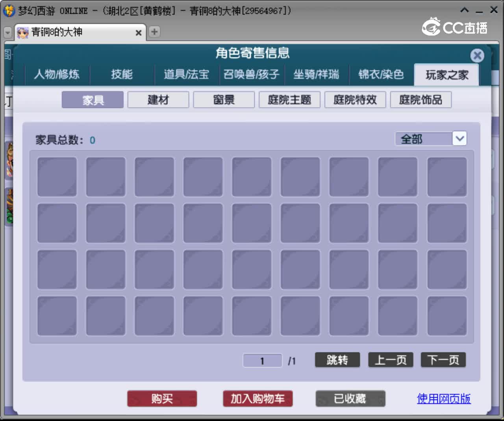Open the 坐骑/祥瑞 tab
Viewport: 504px width, 421px height.
tap(316, 74)
